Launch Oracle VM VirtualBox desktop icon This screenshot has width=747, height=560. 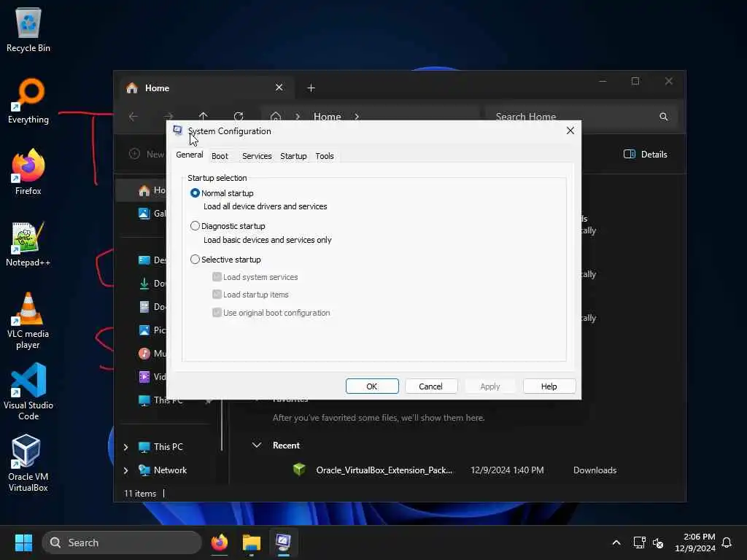click(28, 464)
